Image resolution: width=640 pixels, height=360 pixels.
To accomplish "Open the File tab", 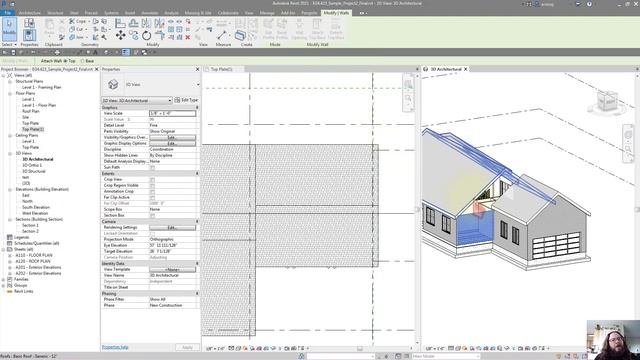I will (7, 13).
